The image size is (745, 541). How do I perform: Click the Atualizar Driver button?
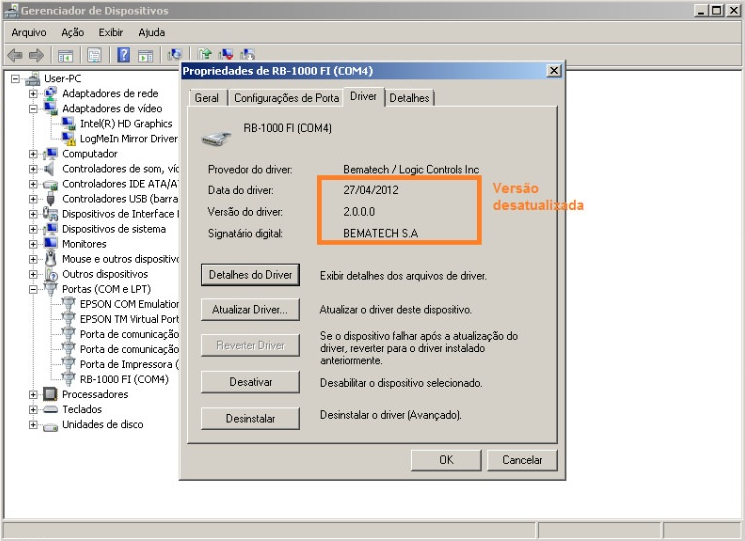pyautogui.click(x=250, y=310)
